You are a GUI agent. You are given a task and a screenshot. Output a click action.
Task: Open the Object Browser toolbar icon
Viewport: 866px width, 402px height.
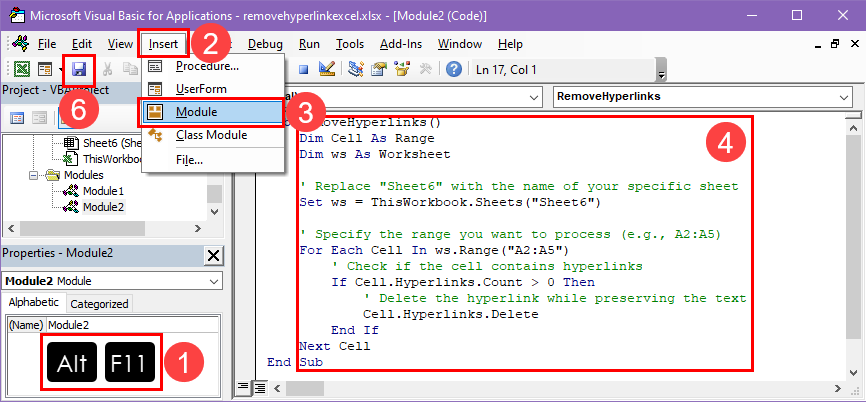tap(402, 69)
